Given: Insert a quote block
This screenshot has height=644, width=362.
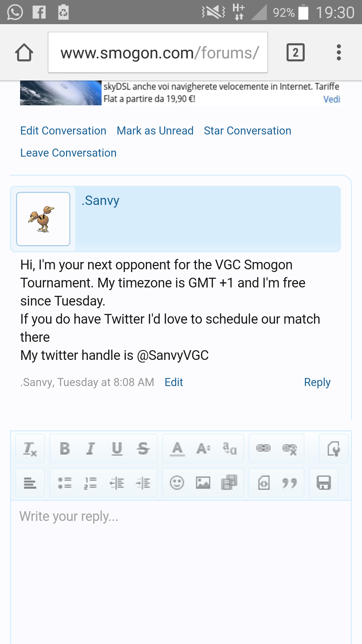Looking at the screenshot, I should [290, 483].
